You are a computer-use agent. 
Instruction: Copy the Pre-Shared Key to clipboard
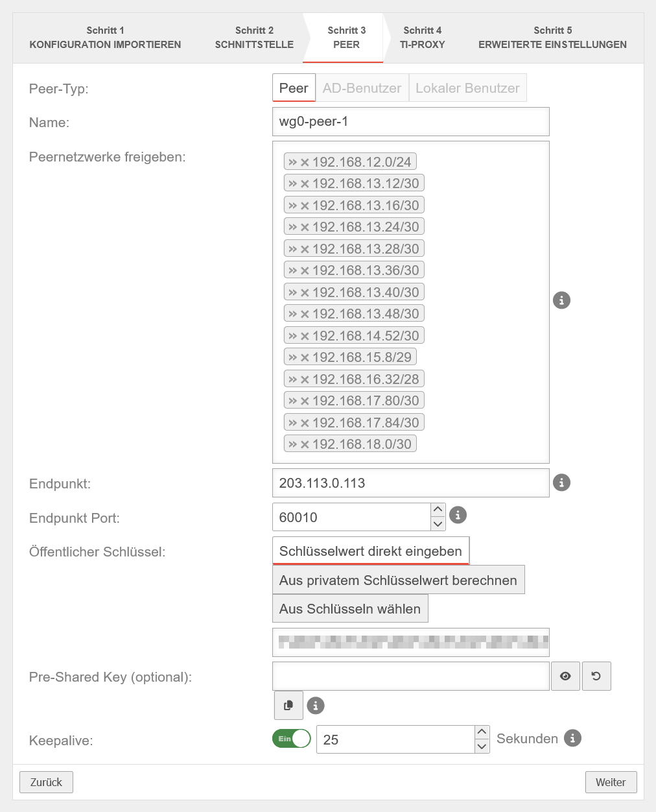click(288, 705)
